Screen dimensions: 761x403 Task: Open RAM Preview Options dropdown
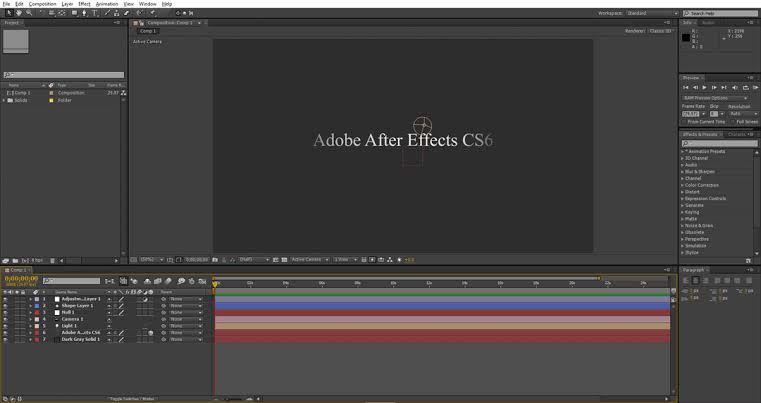pos(715,98)
